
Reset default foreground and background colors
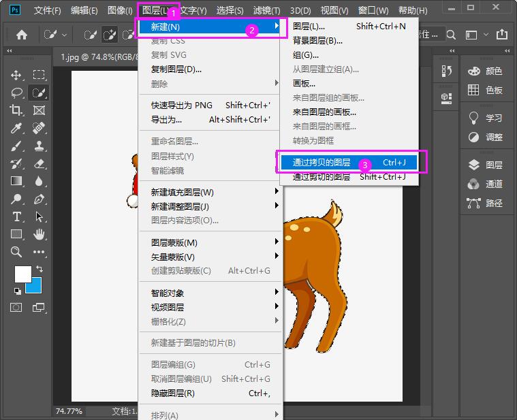18,291
